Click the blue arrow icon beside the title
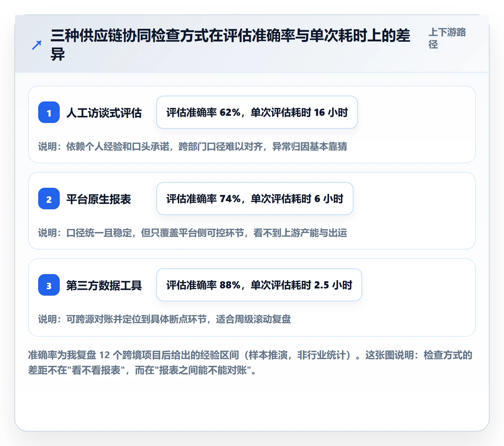Viewport: 504px width, 446px height. point(37,45)
